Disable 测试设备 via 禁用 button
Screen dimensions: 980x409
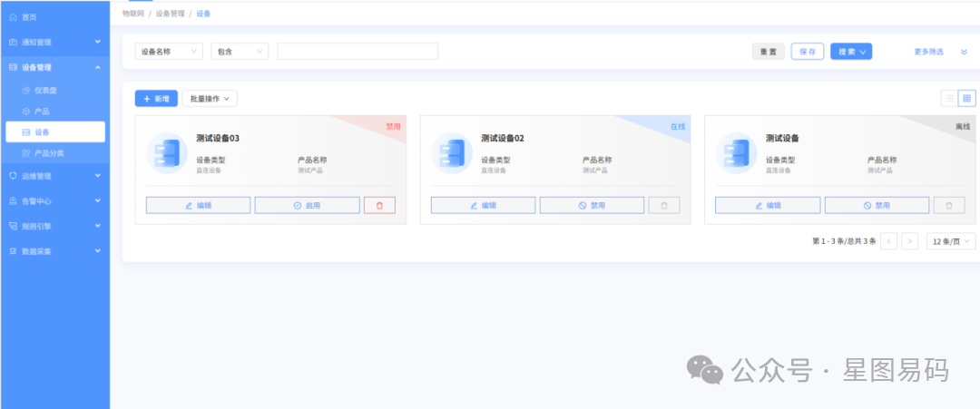(877, 206)
